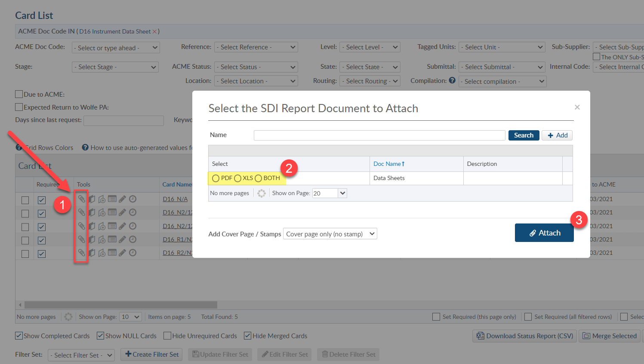Click Create Filter Set button
Viewport: 644px width, 364px height.
151,355
